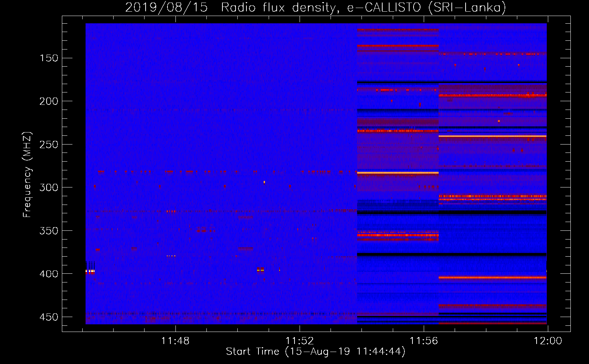
Task: Click the "Frequency (MHZ)" axis label
Action: [x=27, y=174]
